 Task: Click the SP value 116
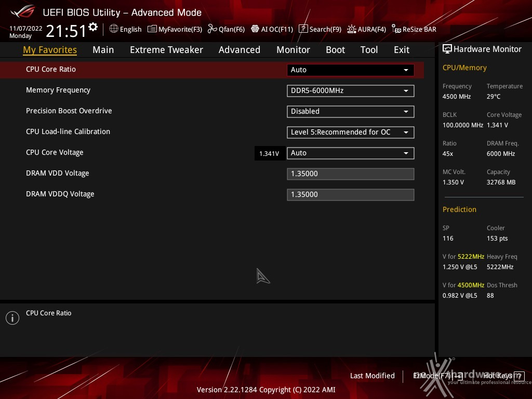coord(448,238)
